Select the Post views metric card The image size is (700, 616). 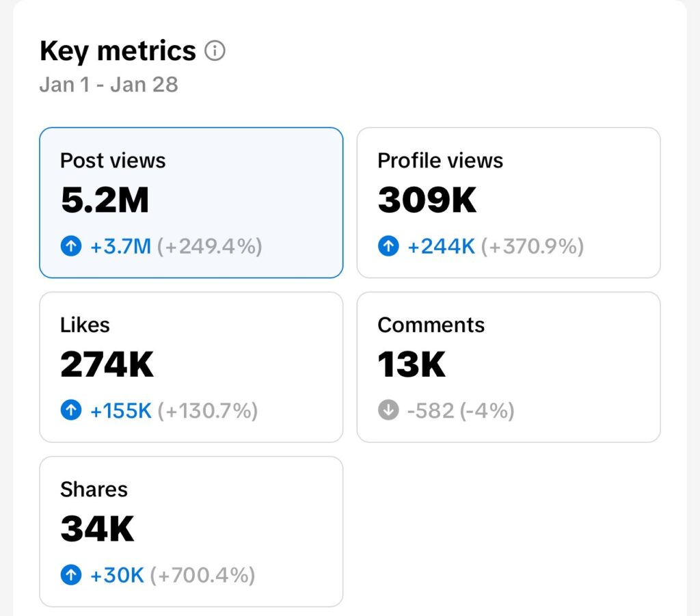[191, 202]
